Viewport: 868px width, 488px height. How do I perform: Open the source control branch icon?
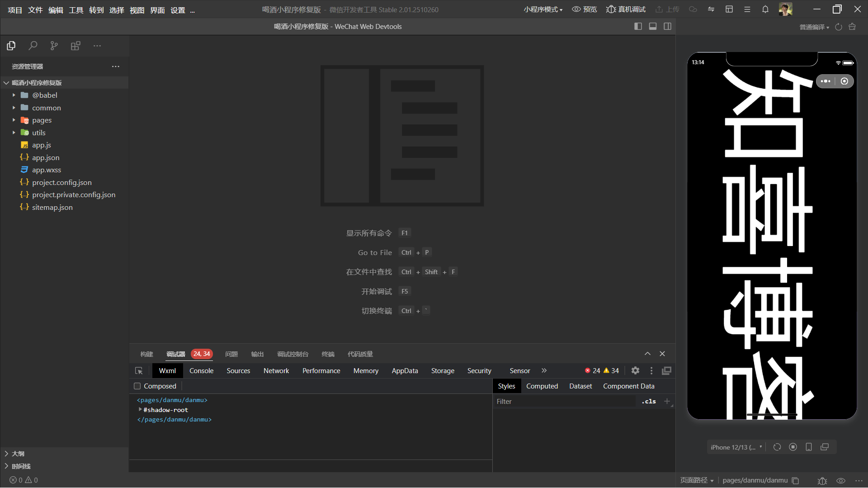54,46
